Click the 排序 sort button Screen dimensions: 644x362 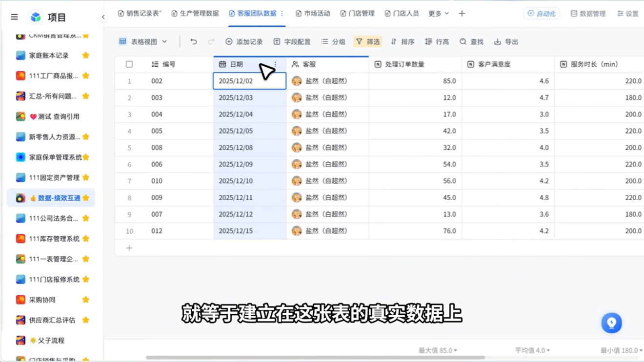tap(402, 42)
